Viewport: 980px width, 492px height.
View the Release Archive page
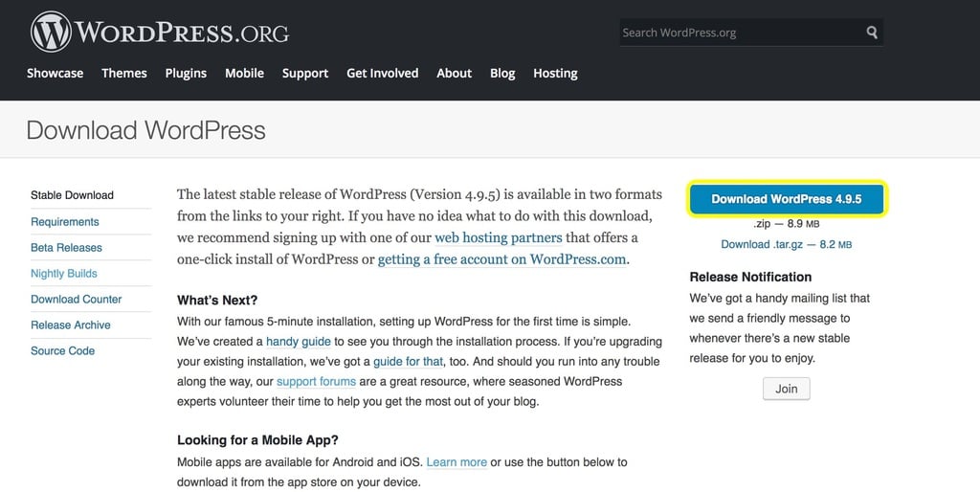(71, 324)
